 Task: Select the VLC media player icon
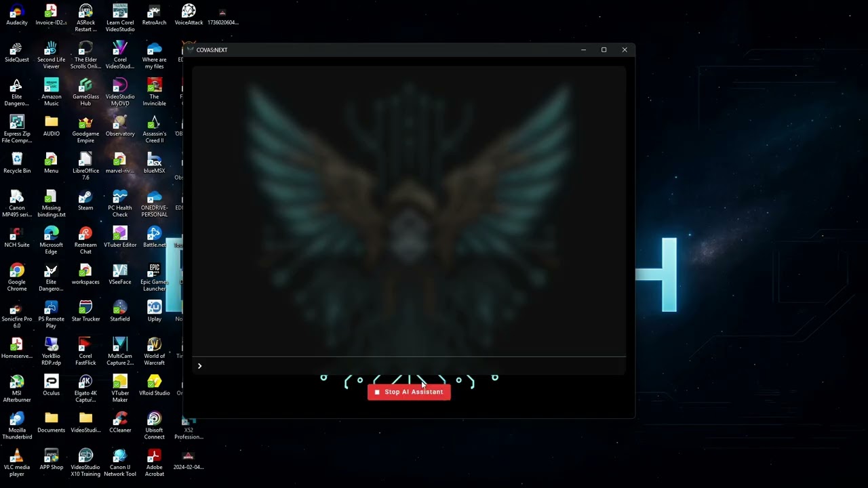(17, 463)
